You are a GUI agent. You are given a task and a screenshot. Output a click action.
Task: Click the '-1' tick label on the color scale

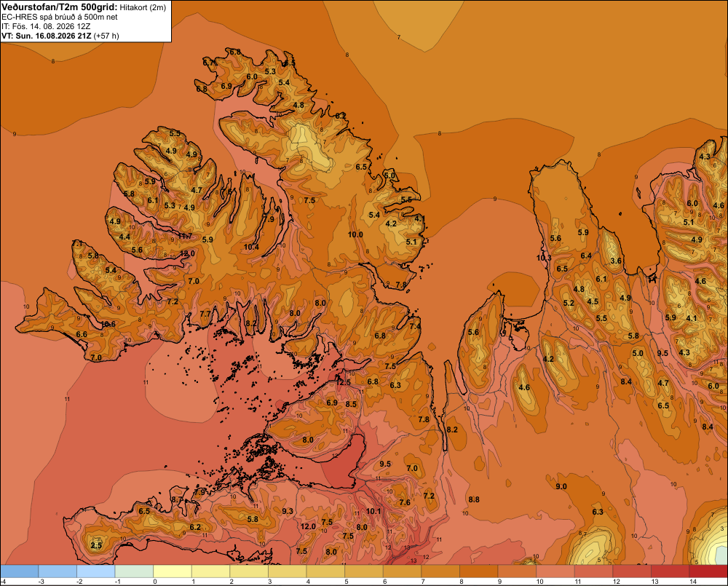pos(117,582)
